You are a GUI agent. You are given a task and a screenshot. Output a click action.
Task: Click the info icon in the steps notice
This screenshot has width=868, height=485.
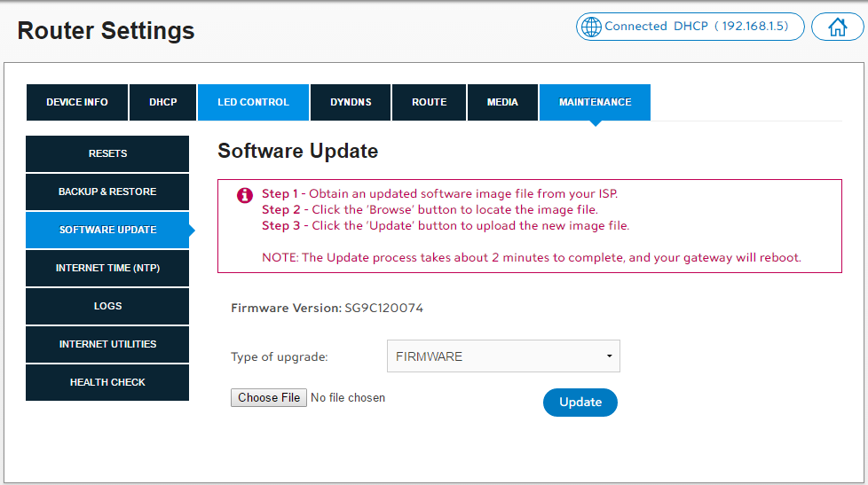[x=245, y=195]
